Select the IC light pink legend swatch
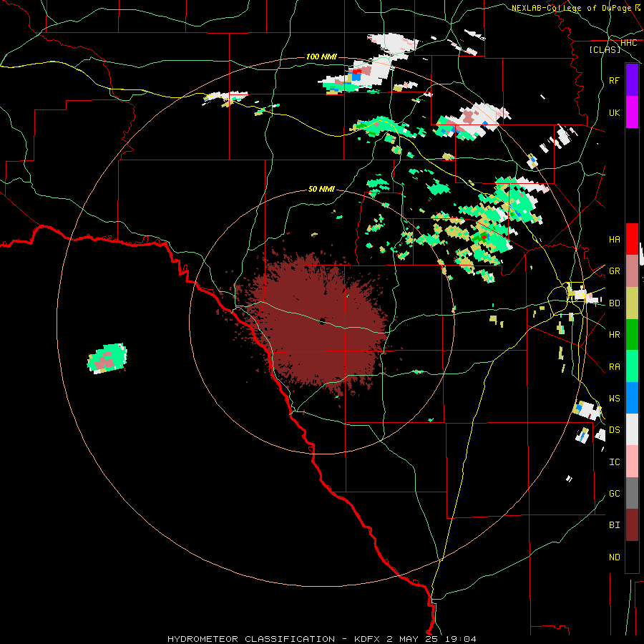This screenshot has height=644, width=644. [x=632, y=462]
